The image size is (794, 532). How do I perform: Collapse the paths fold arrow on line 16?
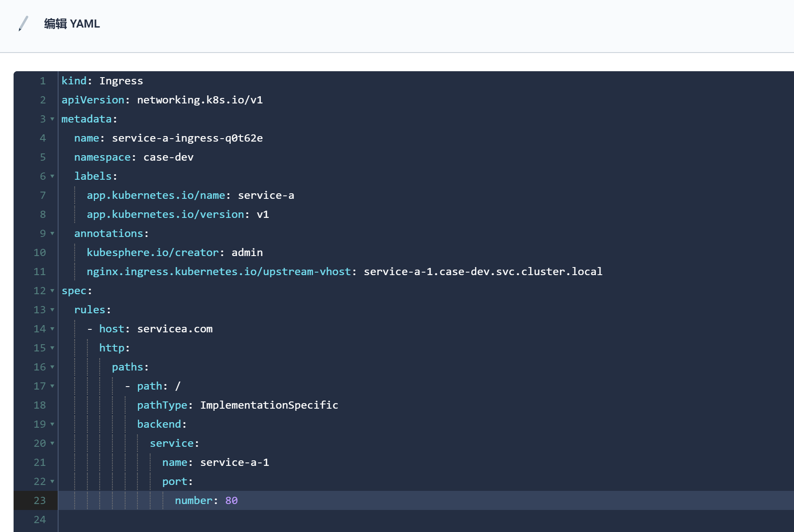click(52, 367)
